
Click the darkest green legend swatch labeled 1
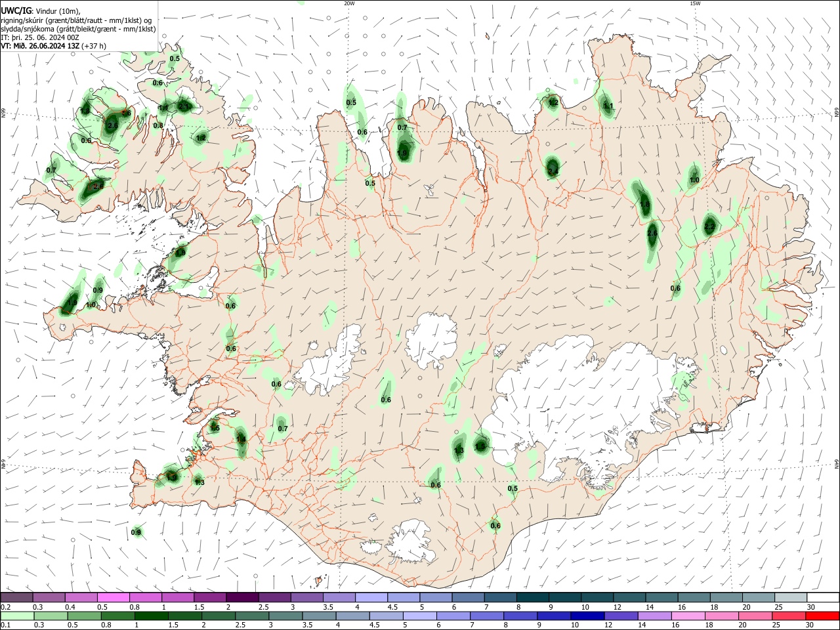click(150, 616)
